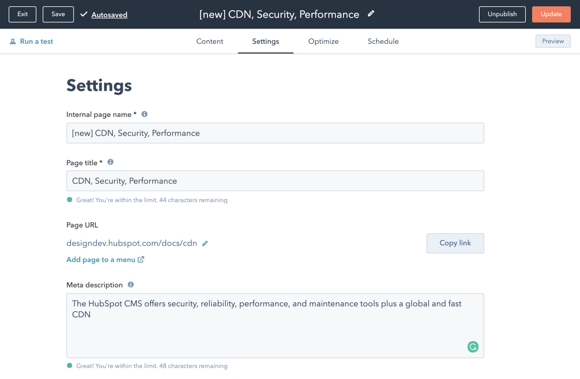Click the info icon next to Internal page name
The height and width of the screenshot is (379, 580).
coord(145,114)
